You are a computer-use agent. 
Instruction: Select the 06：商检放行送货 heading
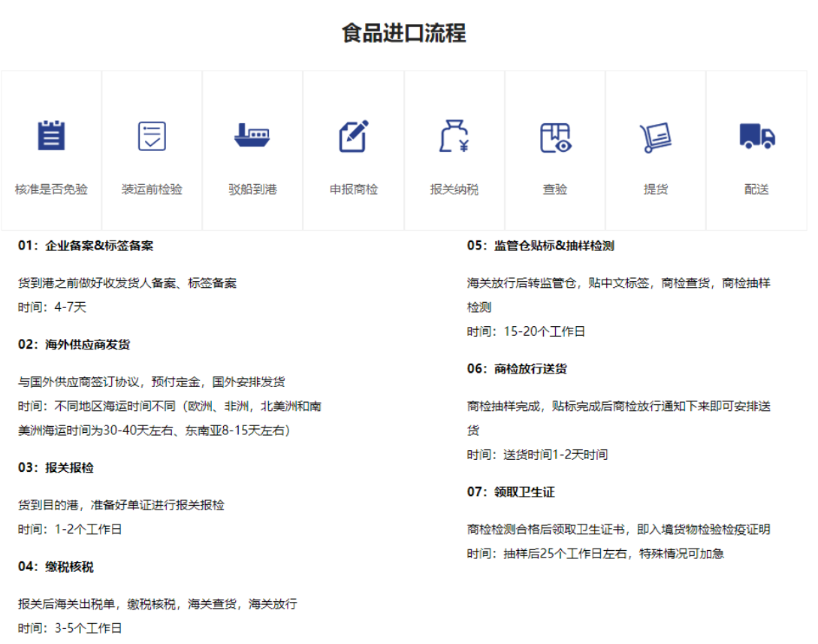coord(518,369)
